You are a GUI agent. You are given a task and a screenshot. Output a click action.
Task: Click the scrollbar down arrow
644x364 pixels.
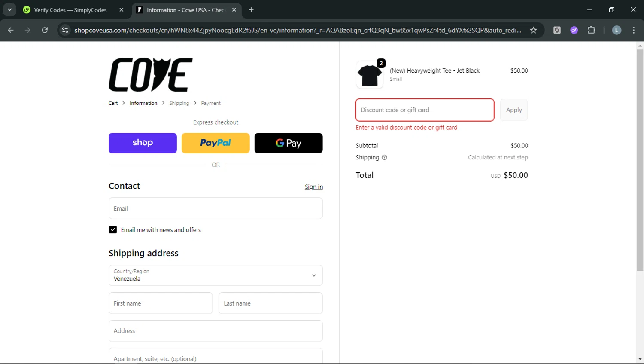point(640,359)
